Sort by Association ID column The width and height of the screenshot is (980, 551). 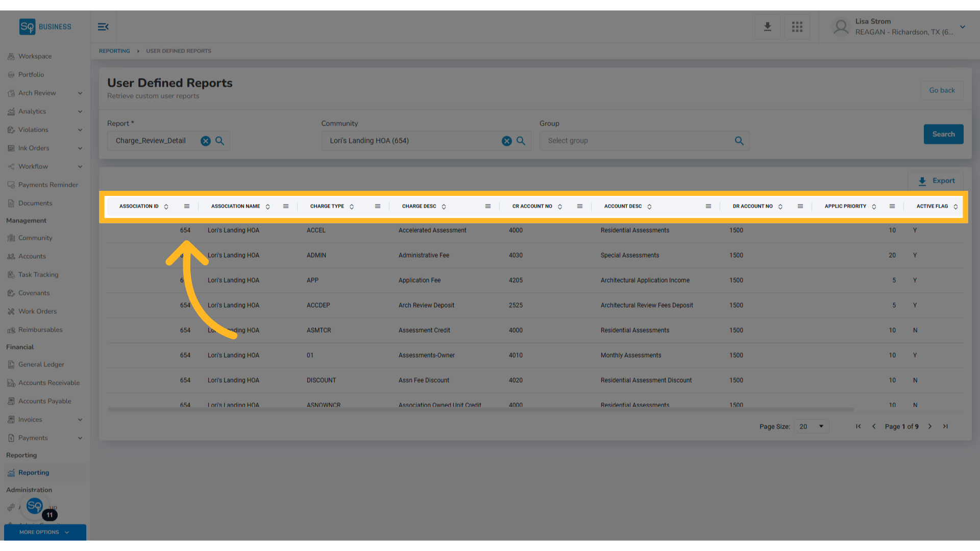(166, 207)
